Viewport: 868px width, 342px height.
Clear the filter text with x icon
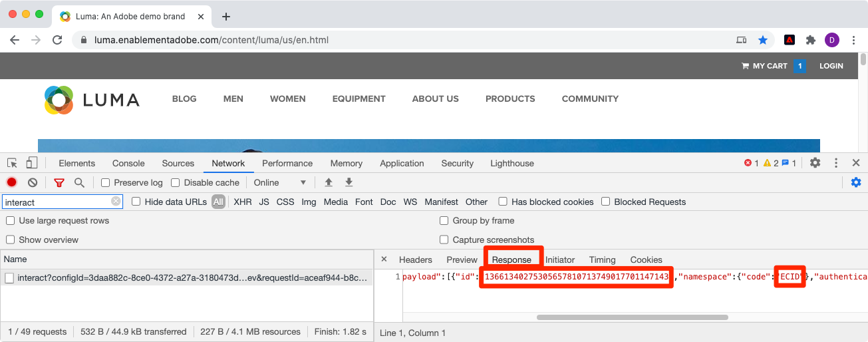click(116, 202)
